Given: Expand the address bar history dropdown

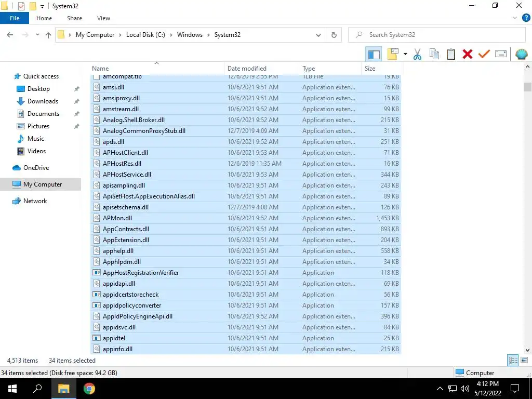Looking at the screenshot, I should (318, 35).
